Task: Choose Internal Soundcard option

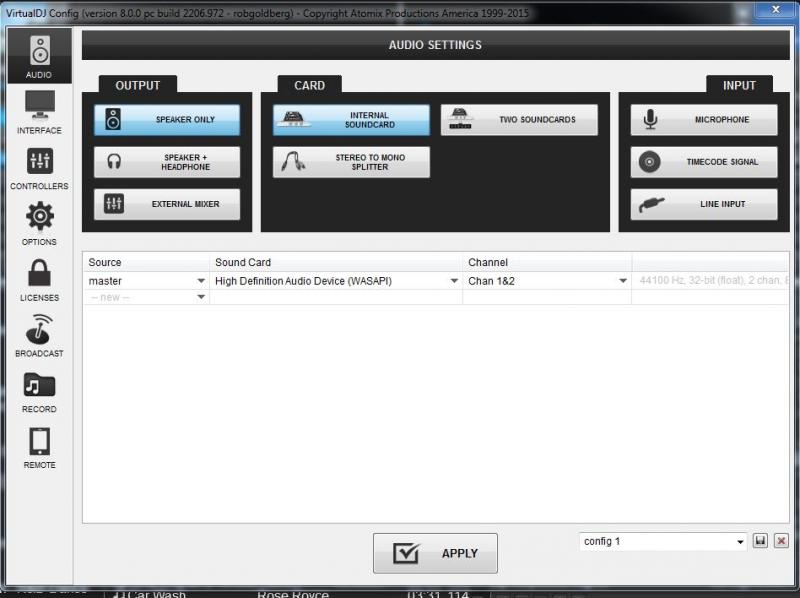Action: [351, 120]
